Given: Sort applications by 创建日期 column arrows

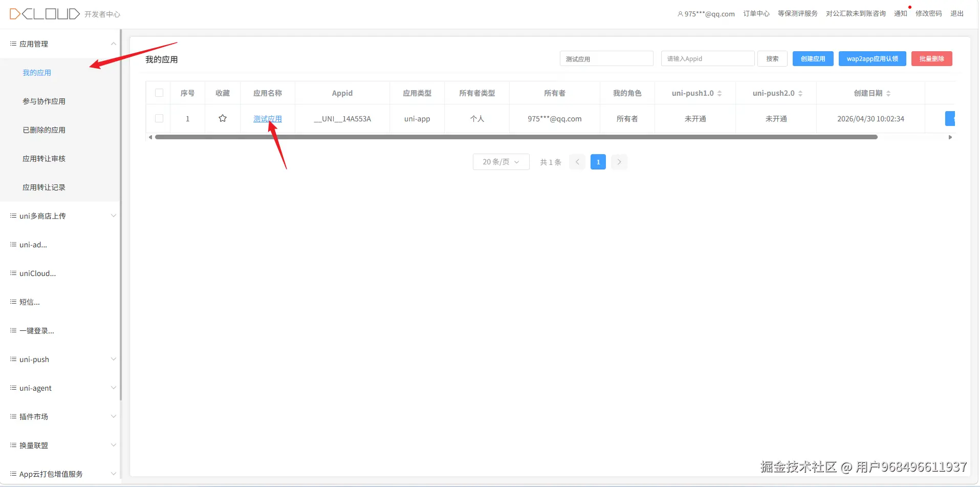Looking at the screenshot, I should tap(888, 93).
